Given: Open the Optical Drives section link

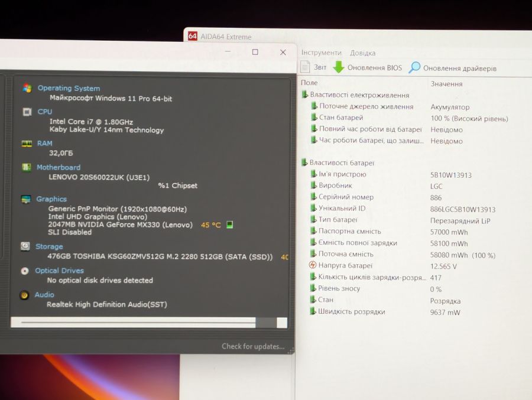Looking at the screenshot, I should point(59,271).
